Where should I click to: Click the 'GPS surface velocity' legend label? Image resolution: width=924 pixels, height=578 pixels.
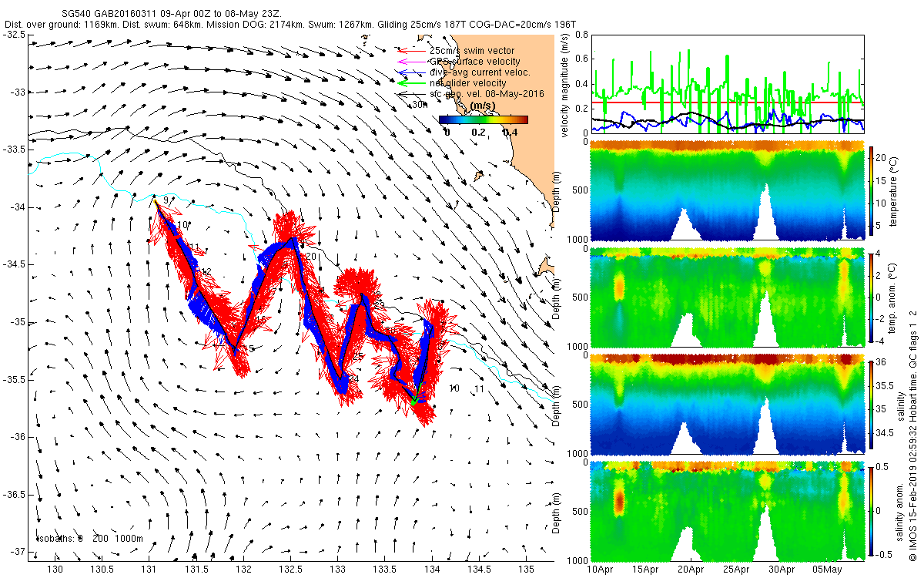474,62
